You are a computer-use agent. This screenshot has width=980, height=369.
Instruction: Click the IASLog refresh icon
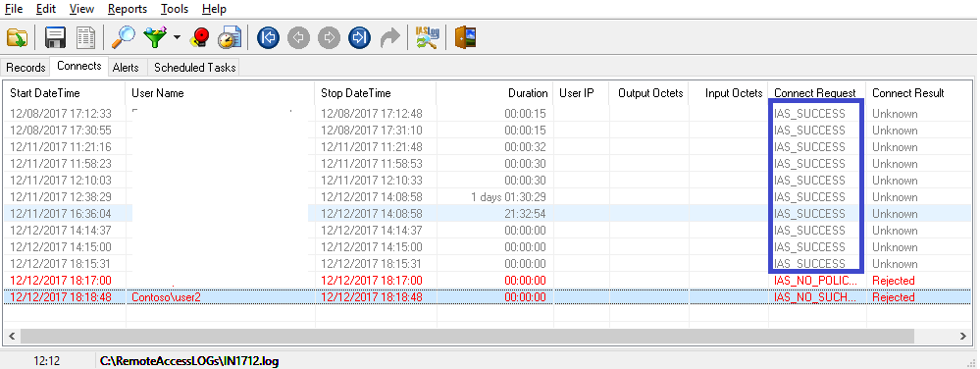428,37
